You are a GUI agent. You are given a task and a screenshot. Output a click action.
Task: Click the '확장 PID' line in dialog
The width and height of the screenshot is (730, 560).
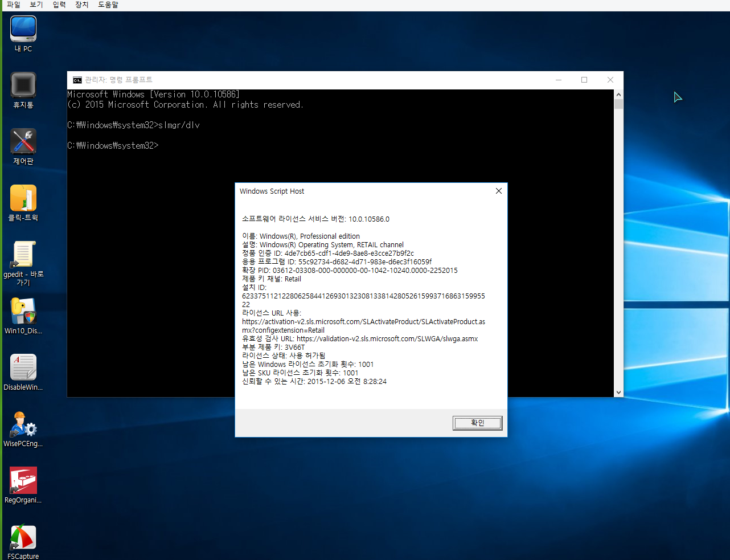click(350, 270)
